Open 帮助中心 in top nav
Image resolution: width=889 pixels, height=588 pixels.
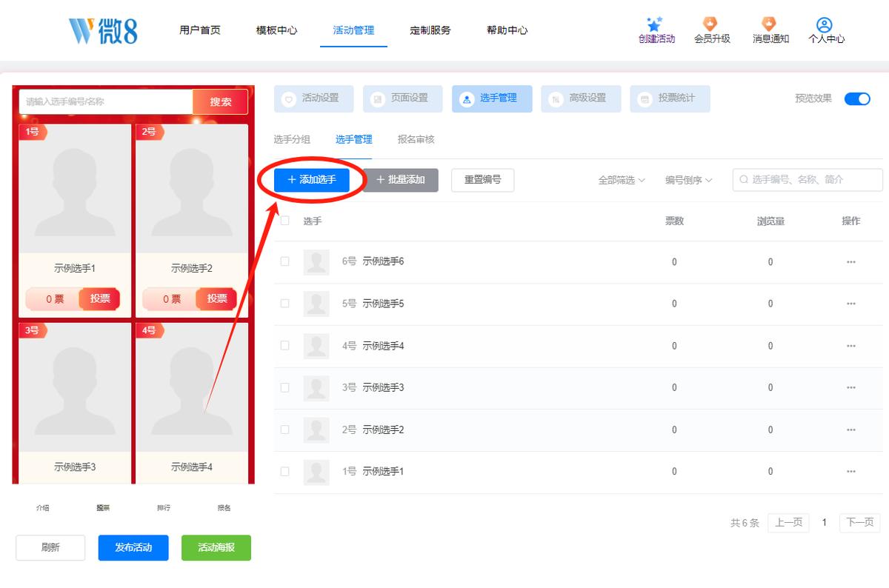point(507,30)
